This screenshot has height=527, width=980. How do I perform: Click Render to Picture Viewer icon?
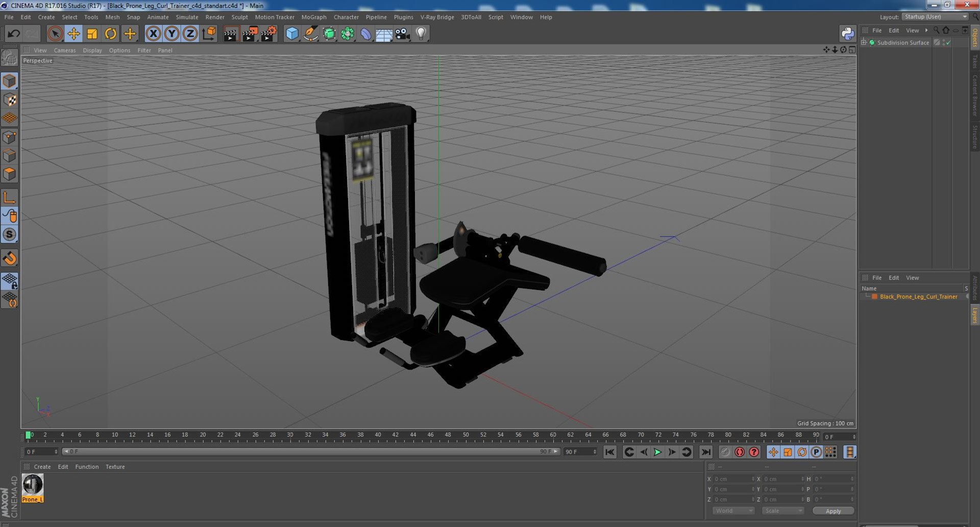(x=250, y=34)
